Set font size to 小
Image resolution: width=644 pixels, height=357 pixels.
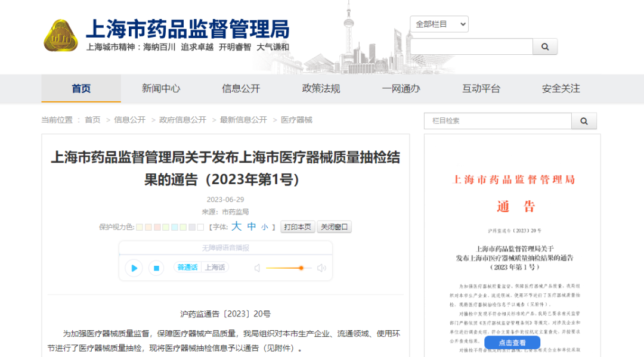tap(264, 227)
